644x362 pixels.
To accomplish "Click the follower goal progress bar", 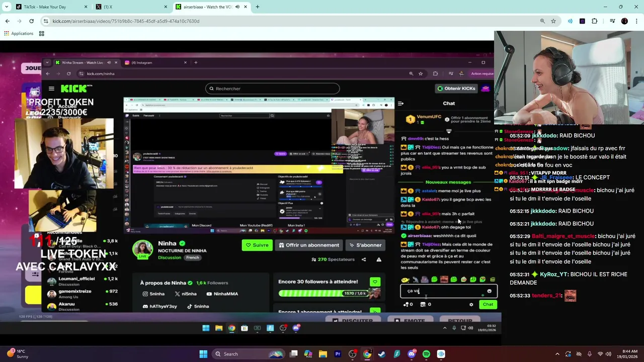I will point(325,293).
